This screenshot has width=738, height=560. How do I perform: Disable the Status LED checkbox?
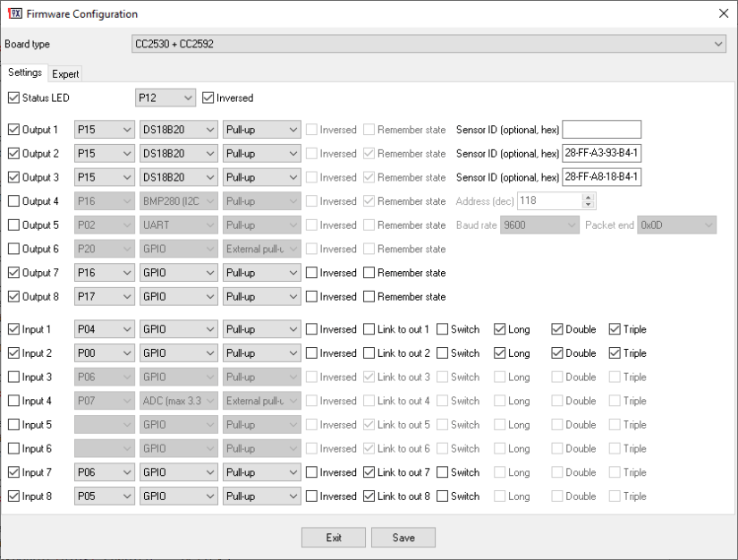[13, 98]
